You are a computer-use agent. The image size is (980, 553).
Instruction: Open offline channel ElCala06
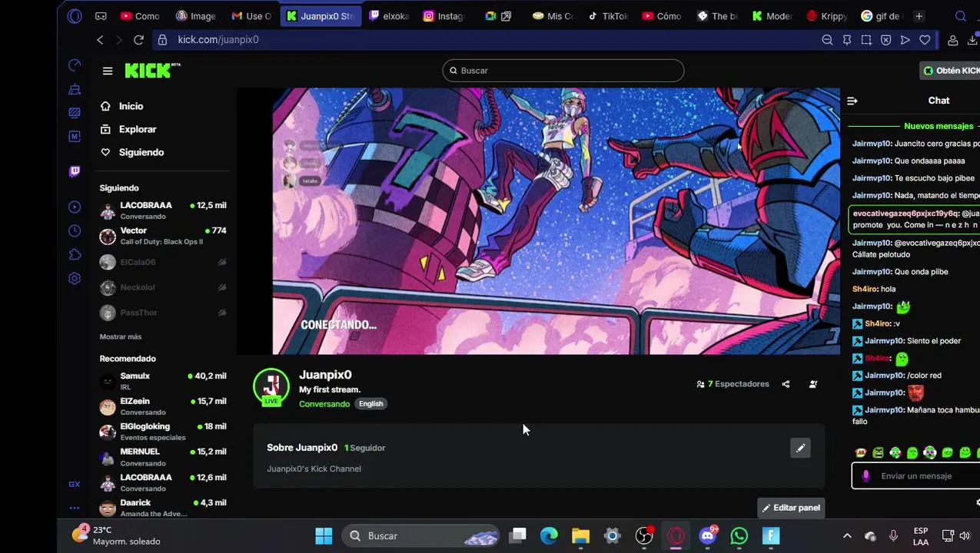(x=163, y=262)
